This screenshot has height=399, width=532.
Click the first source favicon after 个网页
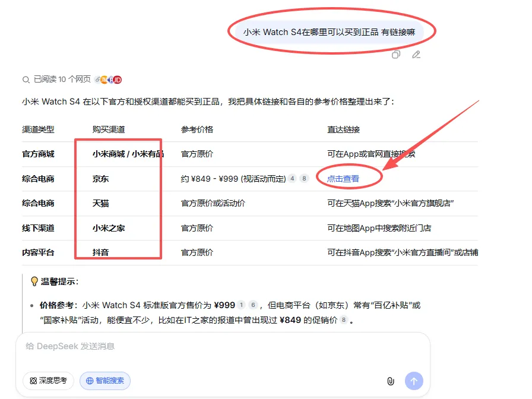98,79
